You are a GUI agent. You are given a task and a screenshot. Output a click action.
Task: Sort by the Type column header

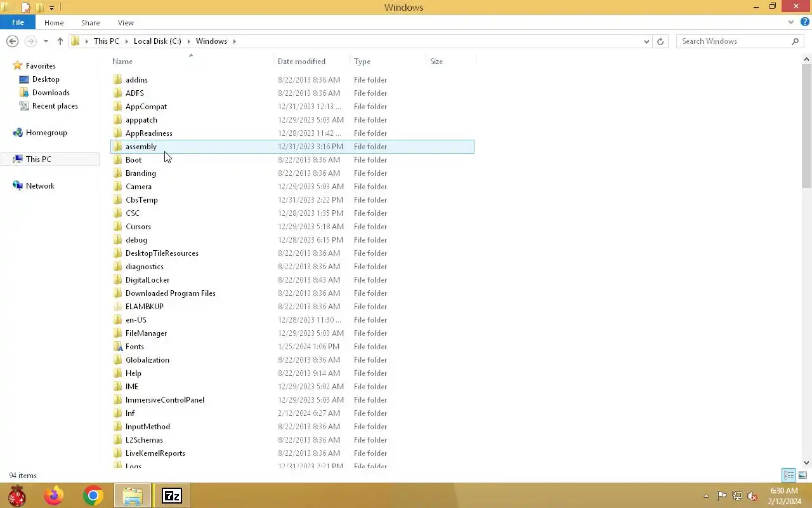click(362, 62)
